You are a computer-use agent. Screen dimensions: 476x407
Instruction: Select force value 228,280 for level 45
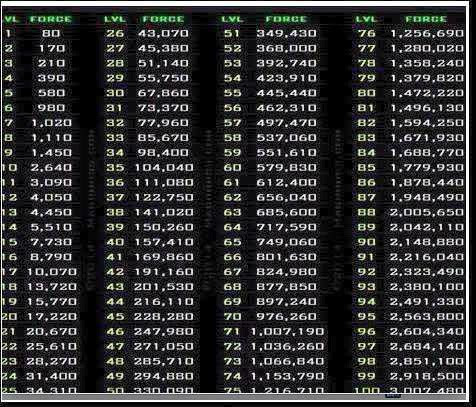(x=164, y=317)
